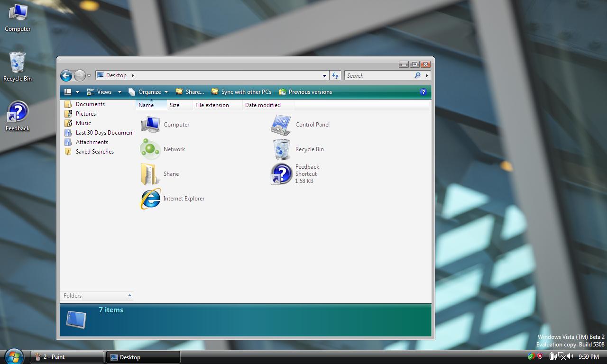
Task: Click the Feedback desktop shortcut
Action: click(x=18, y=117)
